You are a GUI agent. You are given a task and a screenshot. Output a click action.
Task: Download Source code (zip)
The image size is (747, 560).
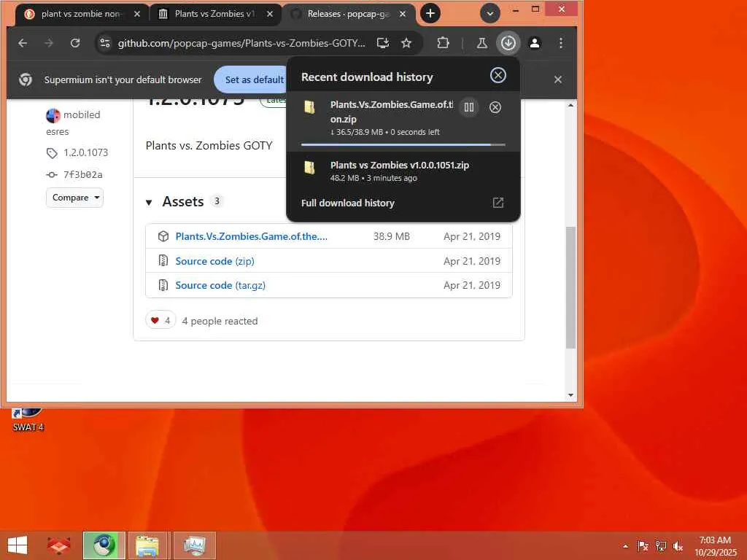(x=215, y=261)
